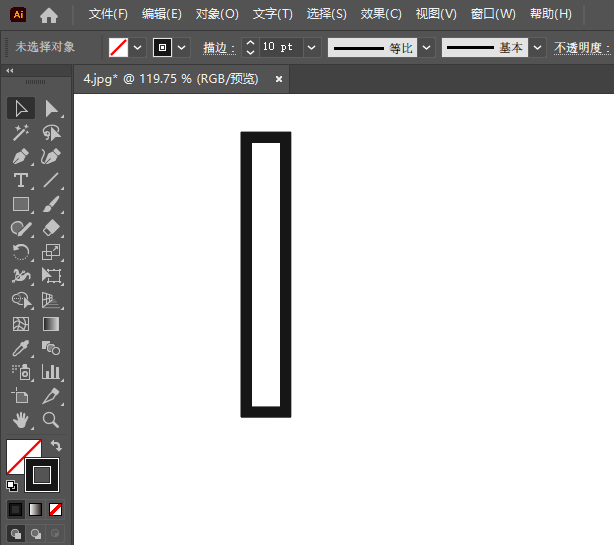Choose the Eraser tool
Image resolution: width=614 pixels, height=545 pixels.
tap(51, 228)
